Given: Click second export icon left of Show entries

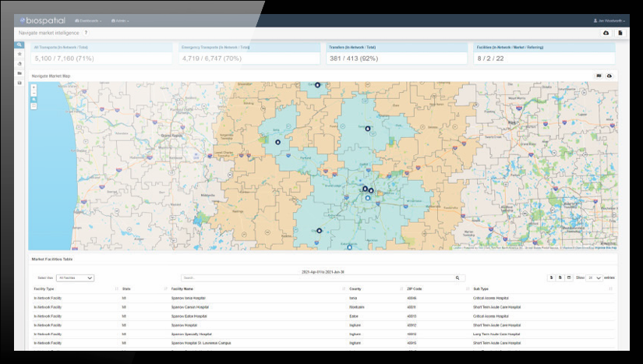Looking at the screenshot, I should (x=560, y=277).
